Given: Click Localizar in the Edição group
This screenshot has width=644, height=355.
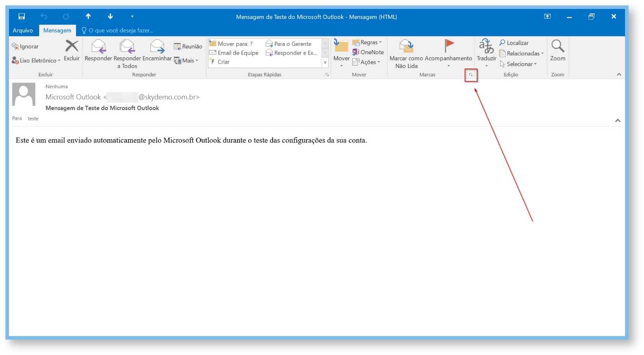Looking at the screenshot, I should (x=514, y=43).
